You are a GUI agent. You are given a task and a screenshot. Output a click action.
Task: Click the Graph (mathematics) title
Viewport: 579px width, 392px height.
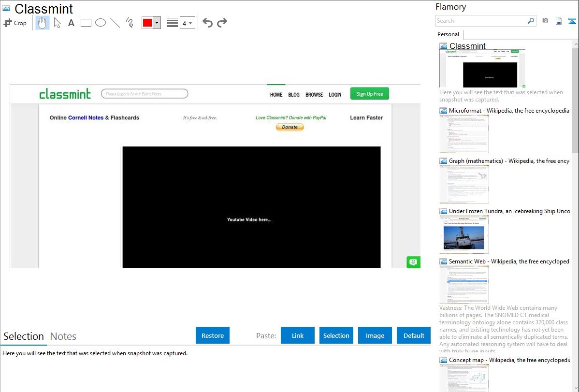(x=509, y=161)
